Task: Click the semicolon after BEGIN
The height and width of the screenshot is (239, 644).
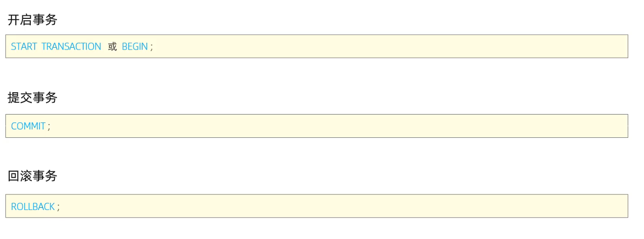Action: 152,48
